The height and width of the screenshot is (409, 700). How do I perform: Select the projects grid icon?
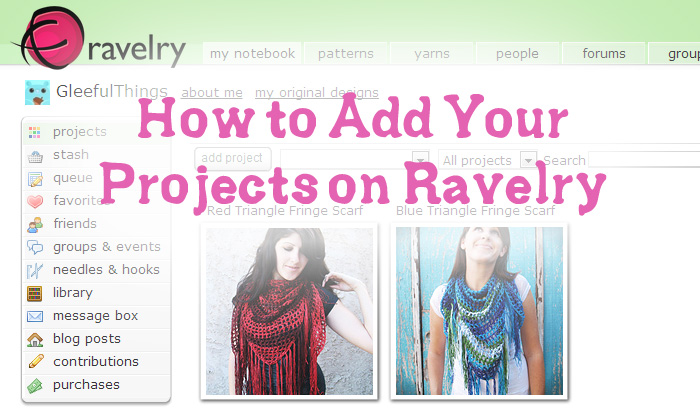34,132
